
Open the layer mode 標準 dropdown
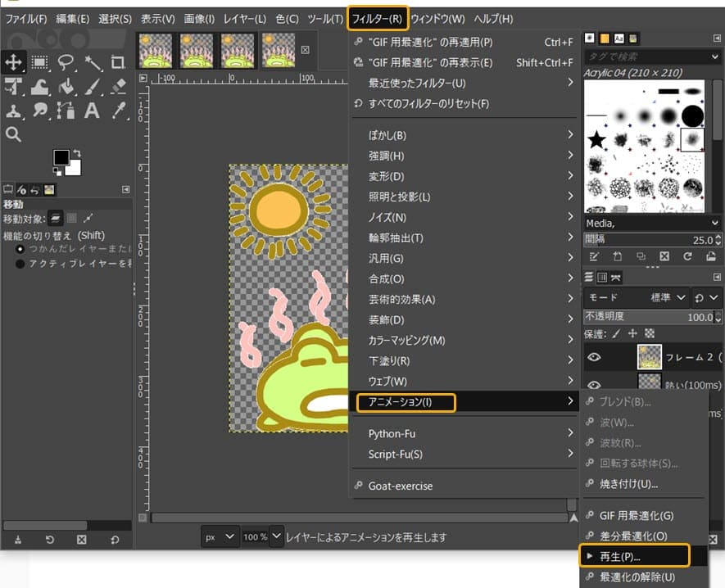(668, 297)
